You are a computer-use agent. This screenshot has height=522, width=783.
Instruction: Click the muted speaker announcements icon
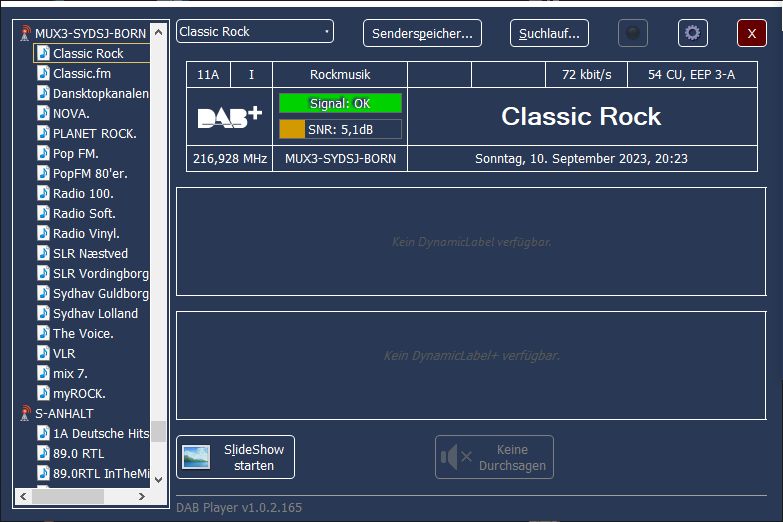[x=456, y=457]
